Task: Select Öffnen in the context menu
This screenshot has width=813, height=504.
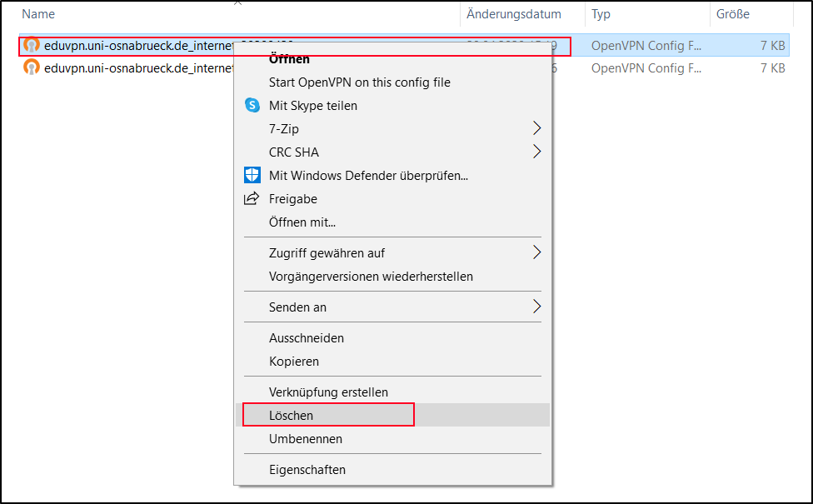Action: click(289, 59)
